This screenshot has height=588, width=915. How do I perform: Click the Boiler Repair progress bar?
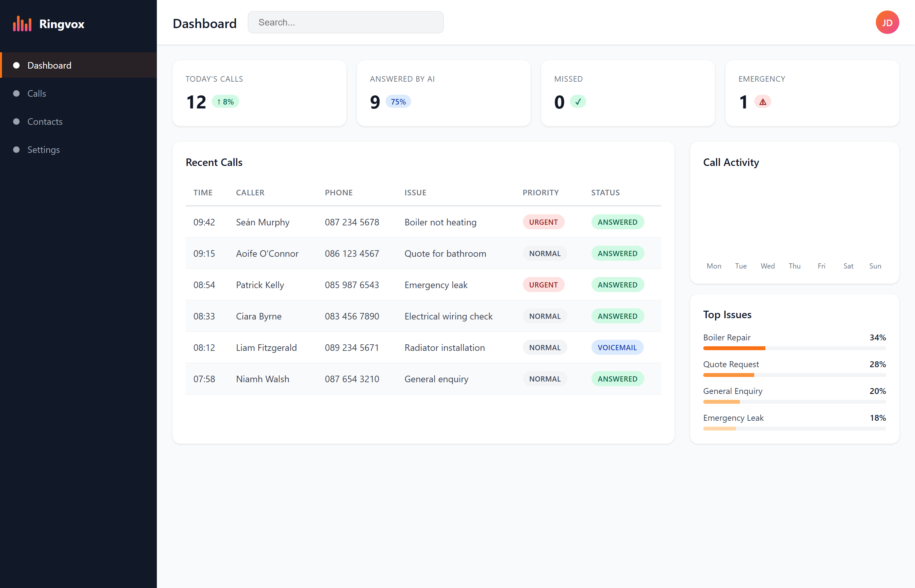point(794,348)
